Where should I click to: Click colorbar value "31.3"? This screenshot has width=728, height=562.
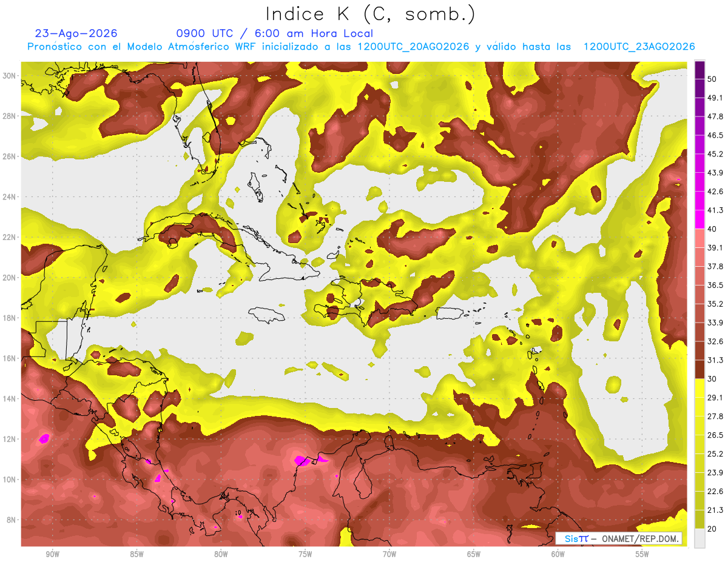(x=715, y=360)
